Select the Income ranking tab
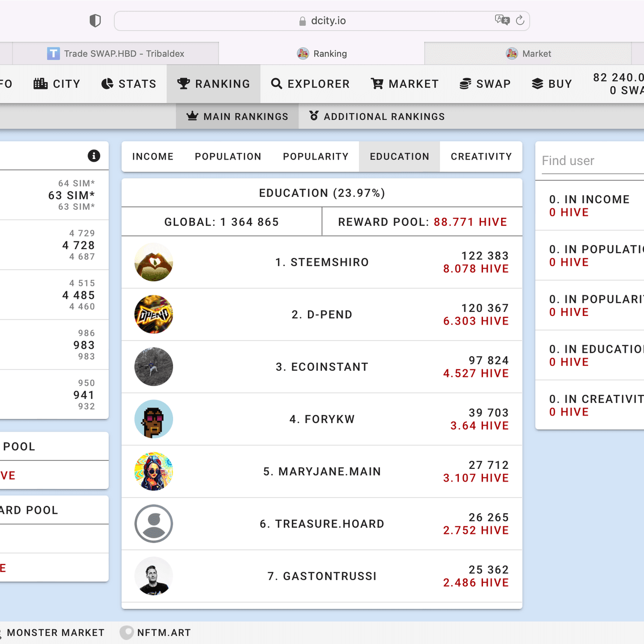This screenshot has width=644, height=644. pyautogui.click(x=153, y=156)
